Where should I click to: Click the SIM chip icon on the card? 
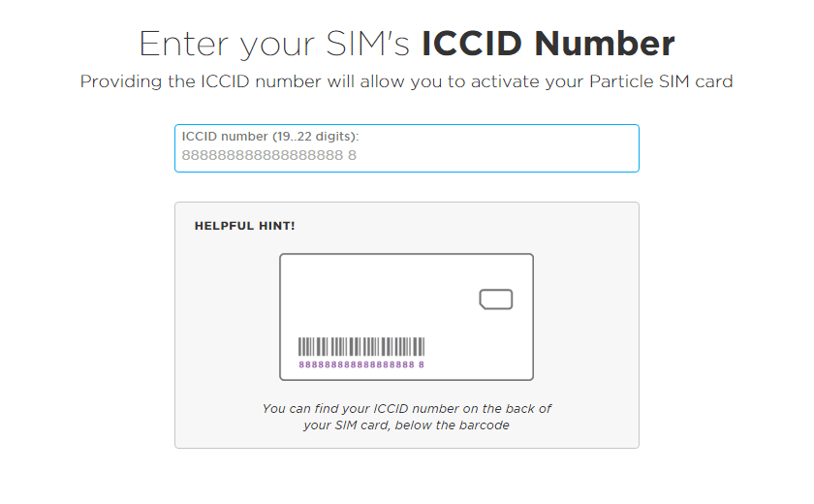pyautogui.click(x=495, y=299)
